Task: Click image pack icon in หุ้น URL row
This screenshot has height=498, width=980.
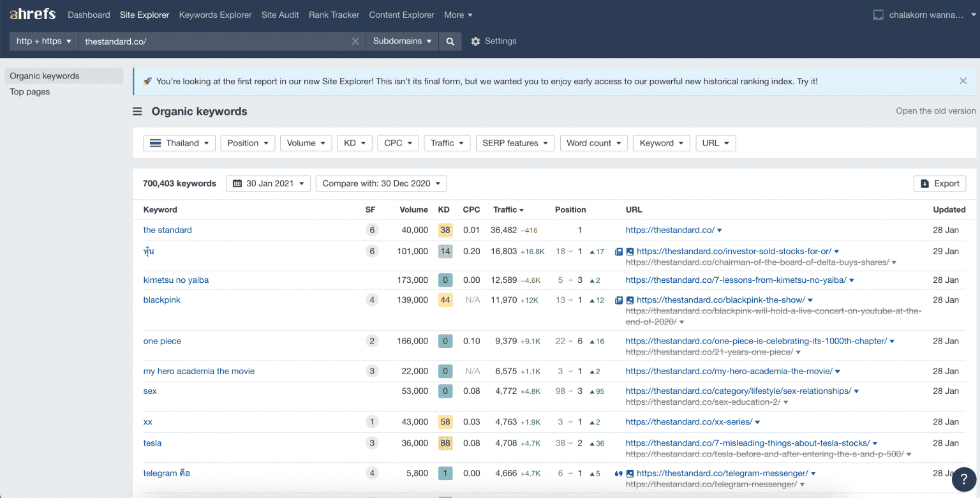Action: (630, 252)
